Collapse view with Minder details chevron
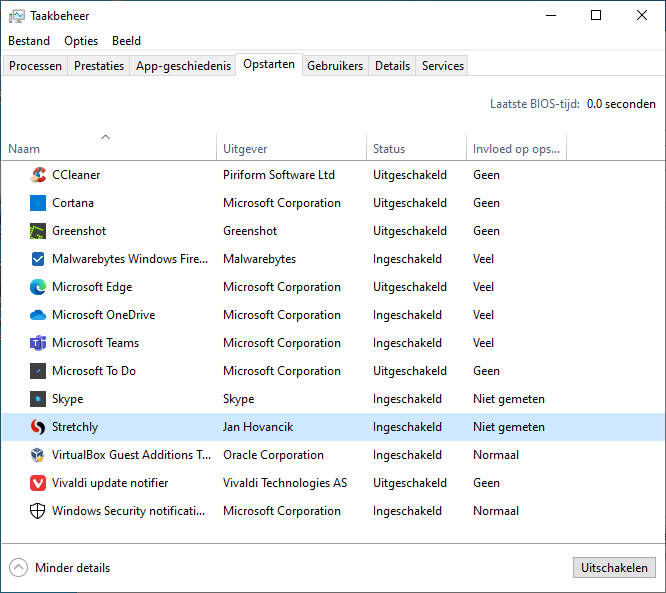 point(19,568)
